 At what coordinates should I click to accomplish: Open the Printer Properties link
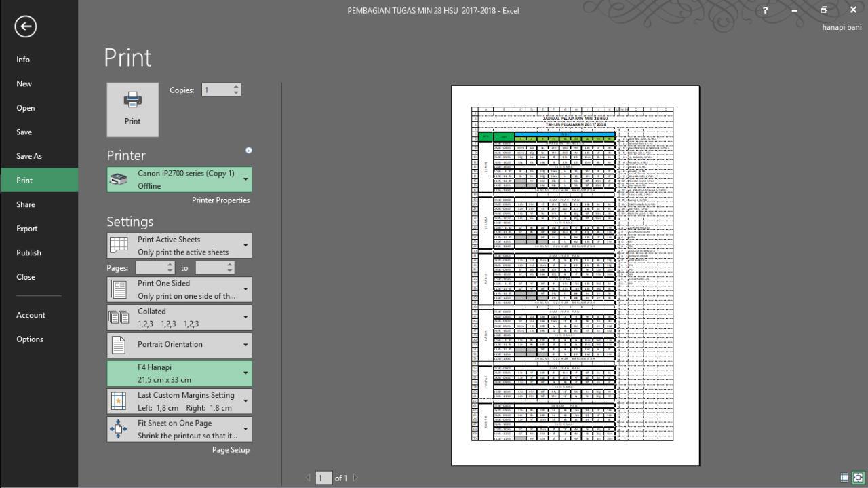(x=220, y=200)
